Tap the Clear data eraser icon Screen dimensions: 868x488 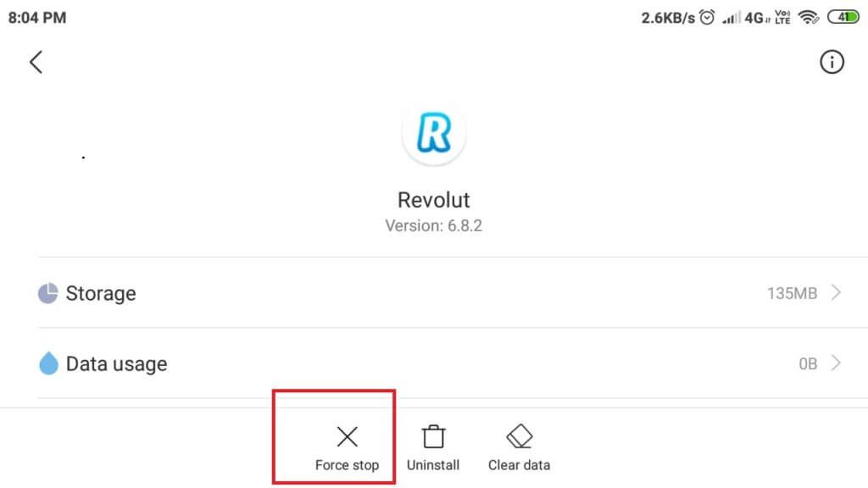520,436
